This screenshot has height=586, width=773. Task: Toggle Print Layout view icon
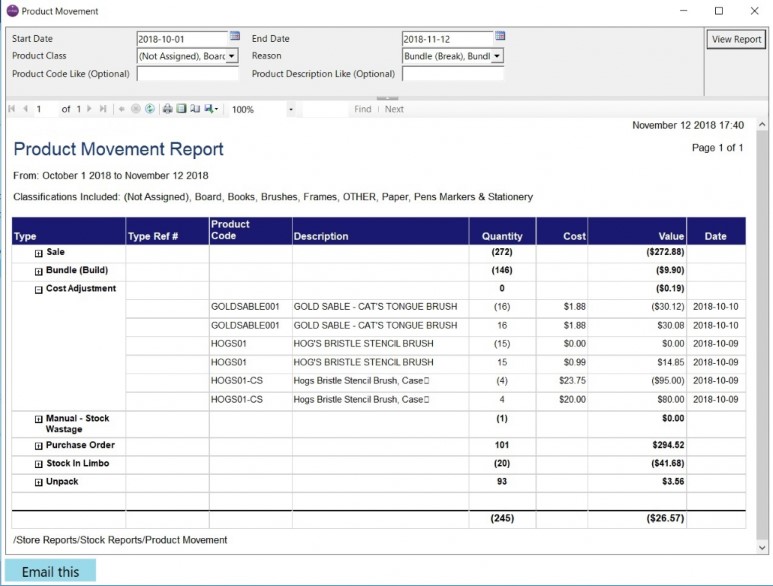(x=181, y=109)
